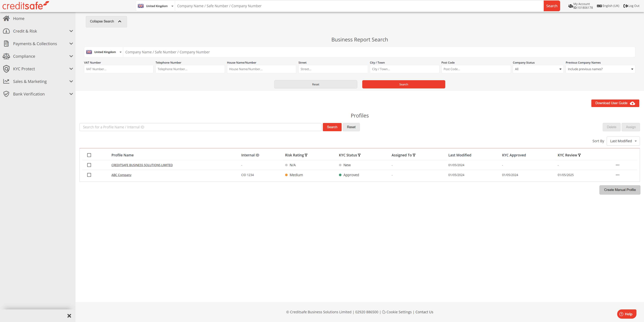Screen dimensions: 644x322
Task: Open the CREDITSAFE BUSINESS SOLUTIONS LIMITED profile link
Action: (x=142, y=165)
